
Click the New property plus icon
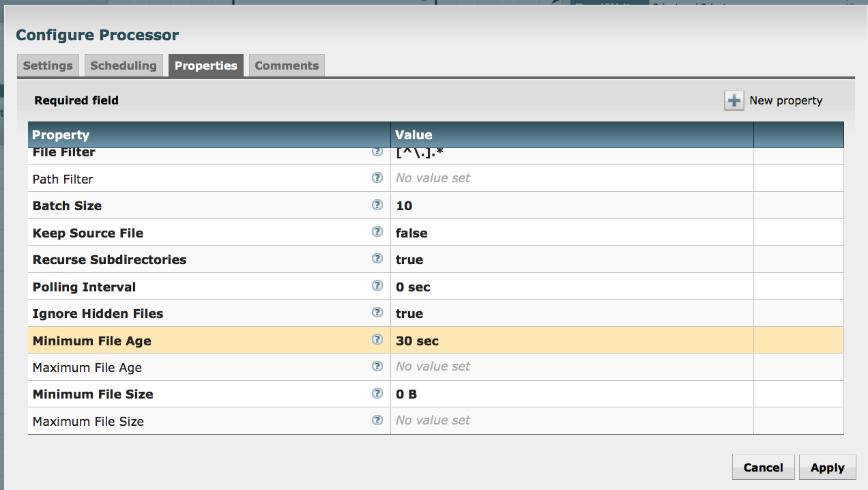pyautogui.click(x=734, y=100)
